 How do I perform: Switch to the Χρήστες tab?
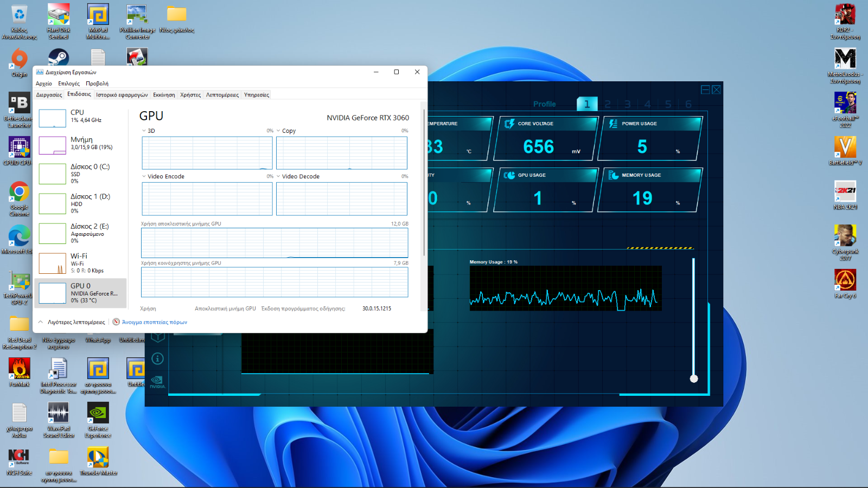pos(190,95)
